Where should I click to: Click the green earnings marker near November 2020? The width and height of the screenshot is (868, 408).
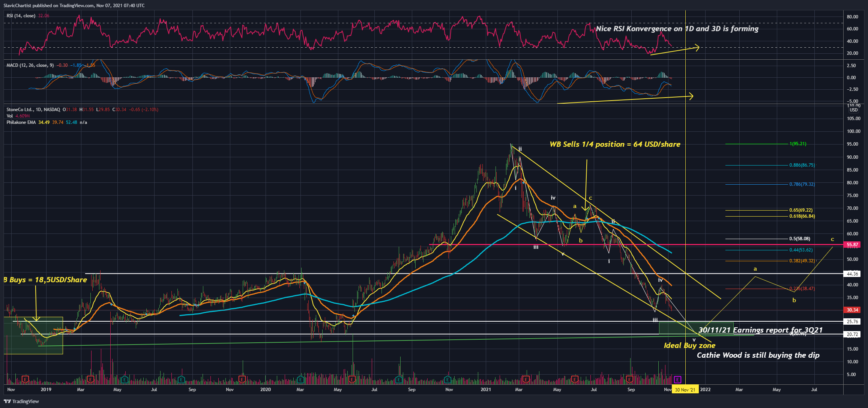[x=448, y=379]
